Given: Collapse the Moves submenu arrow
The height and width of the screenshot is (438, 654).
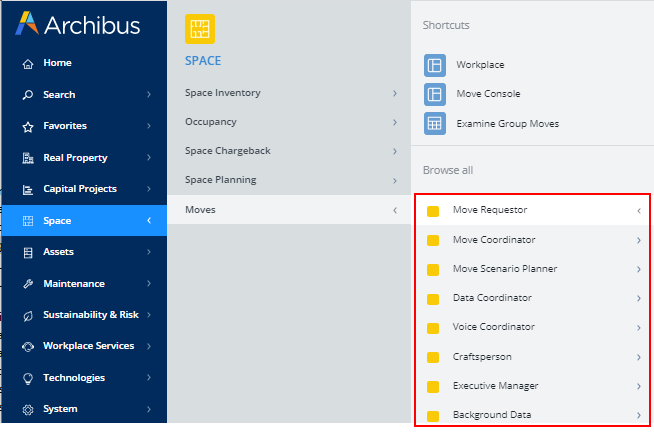Looking at the screenshot, I should point(394,210).
